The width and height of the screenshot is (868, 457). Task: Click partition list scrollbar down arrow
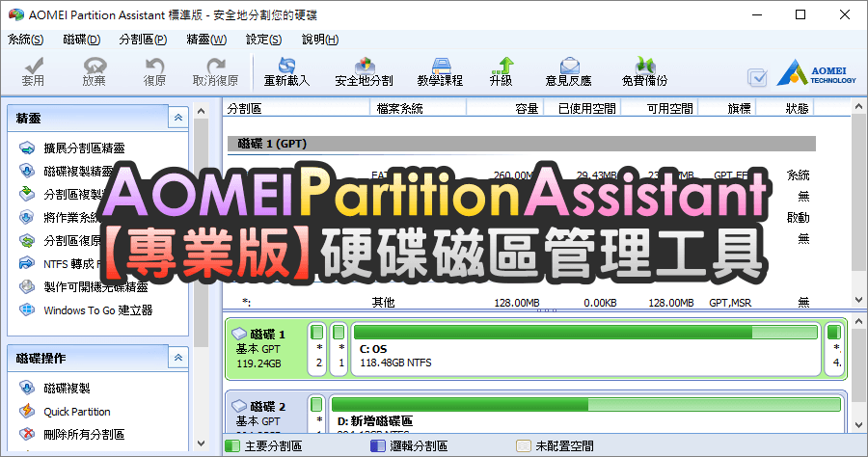coord(858,300)
